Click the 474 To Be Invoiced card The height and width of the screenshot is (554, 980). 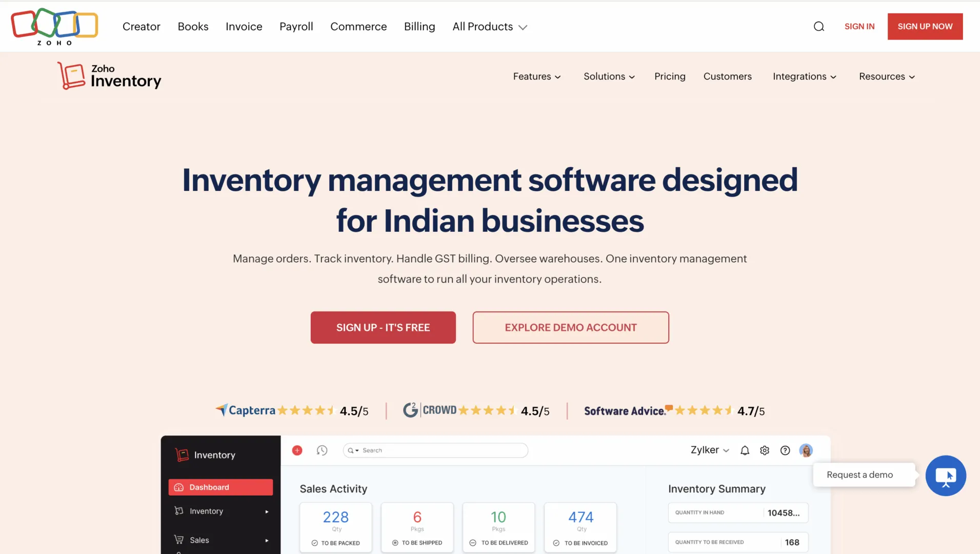(581, 527)
